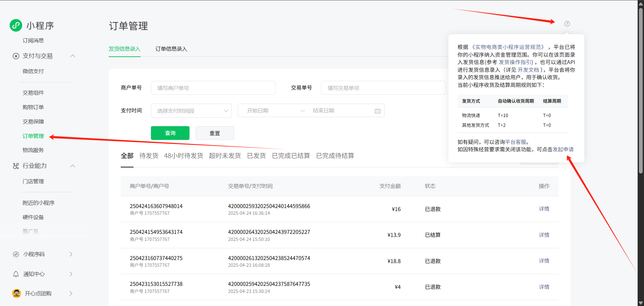Image resolution: width=644 pixels, height=306 pixels.
Task: Select the 待发货 order filter tab
Action: (149, 156)
